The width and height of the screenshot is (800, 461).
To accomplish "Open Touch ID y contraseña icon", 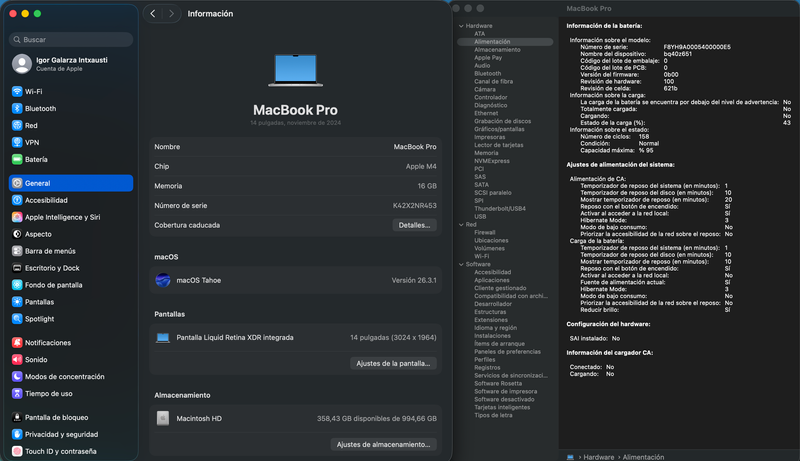I will 17,451.
